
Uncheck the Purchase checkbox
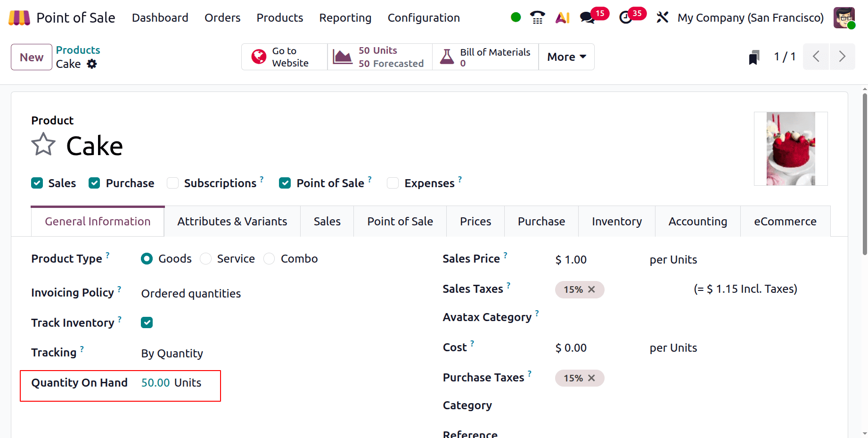[x=94, y=183]
